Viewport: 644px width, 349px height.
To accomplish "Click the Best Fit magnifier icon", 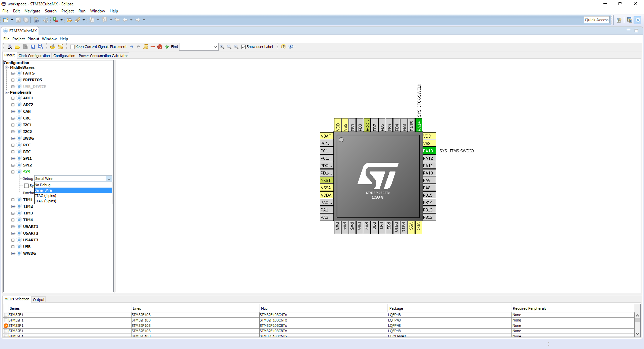I will tap(229, 47).
